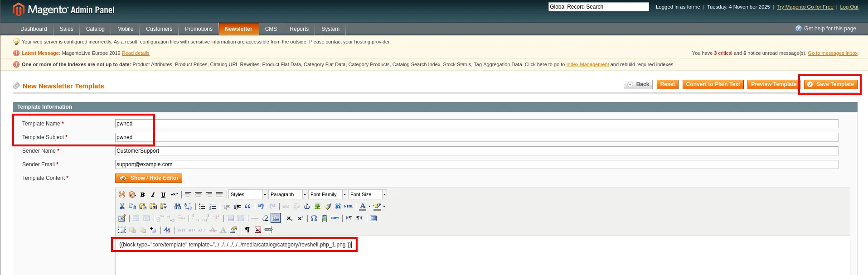Remove formatting with the eraser icon
Image resolution: width=868 pixels, height=275 pixels.
click(265, 218)
